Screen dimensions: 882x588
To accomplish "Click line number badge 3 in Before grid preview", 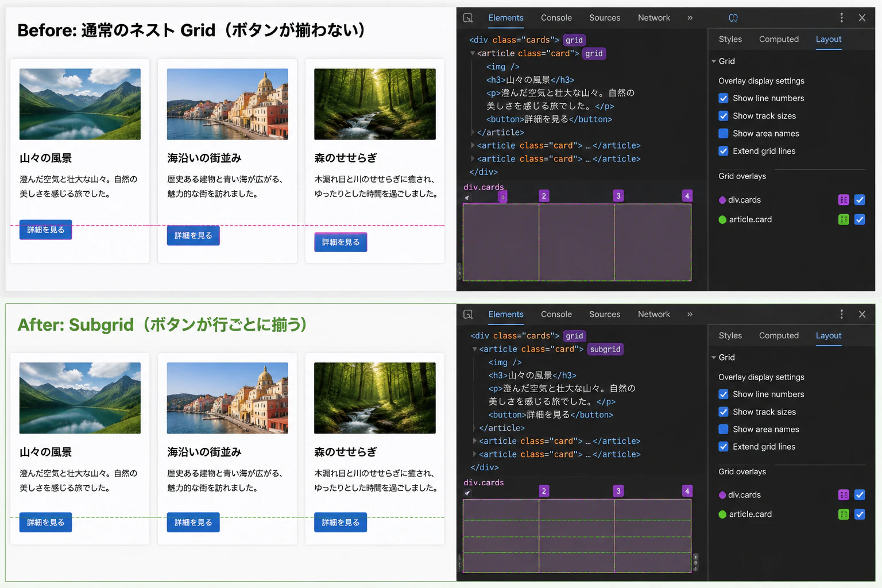I will point(618,196).
